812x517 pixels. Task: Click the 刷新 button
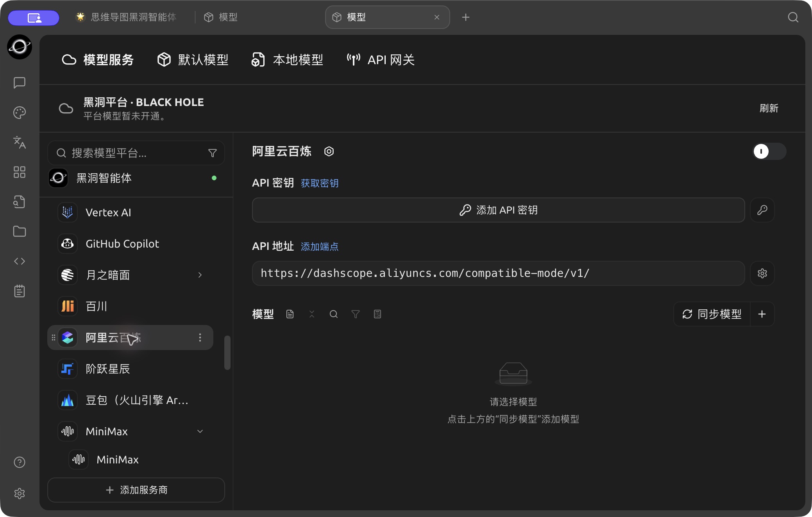(769, 108)
